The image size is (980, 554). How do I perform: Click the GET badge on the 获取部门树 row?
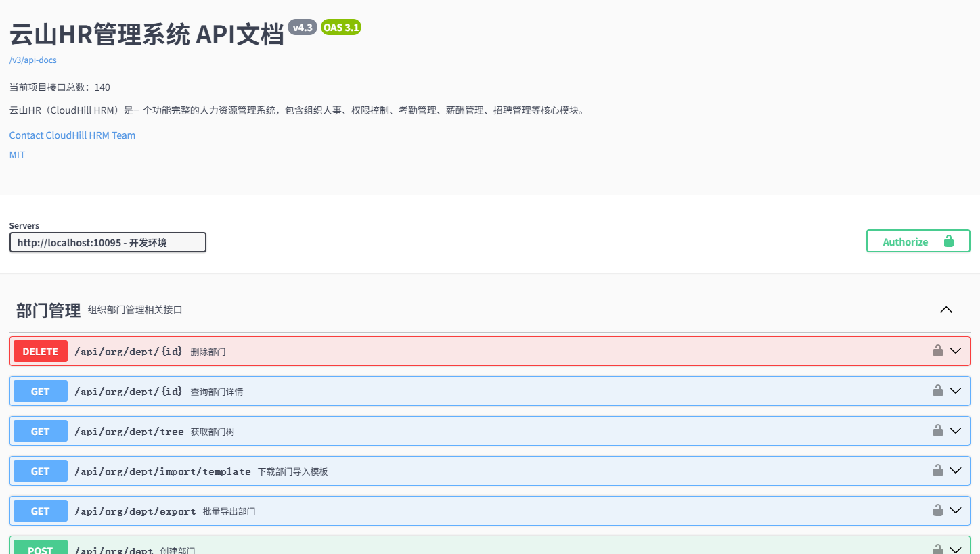[41, 431]
